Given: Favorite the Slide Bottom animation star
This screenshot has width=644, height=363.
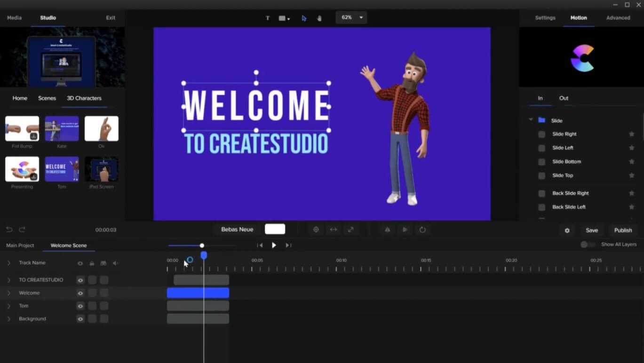Looking at the screenshot, I should coord(632,161).
